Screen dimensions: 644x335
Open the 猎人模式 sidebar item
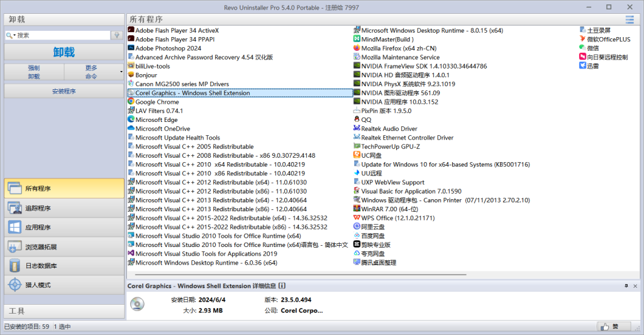click(x=63, y=285)
